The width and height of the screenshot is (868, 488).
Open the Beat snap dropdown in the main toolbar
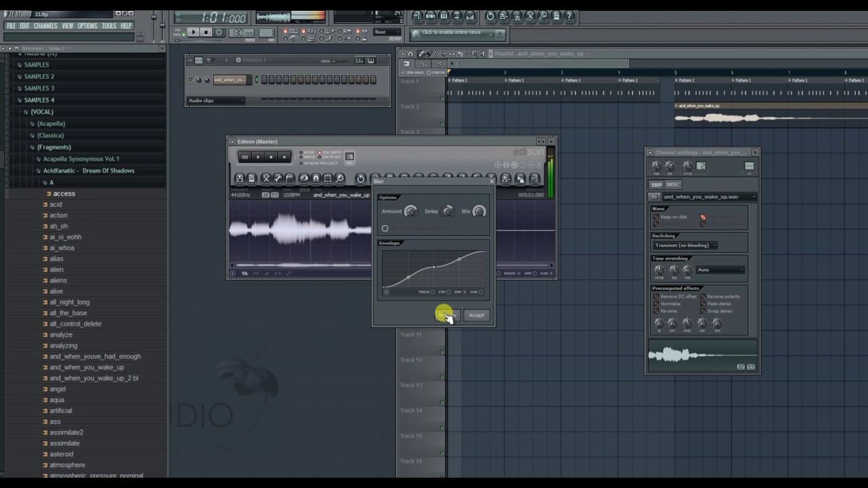point(387,32)
